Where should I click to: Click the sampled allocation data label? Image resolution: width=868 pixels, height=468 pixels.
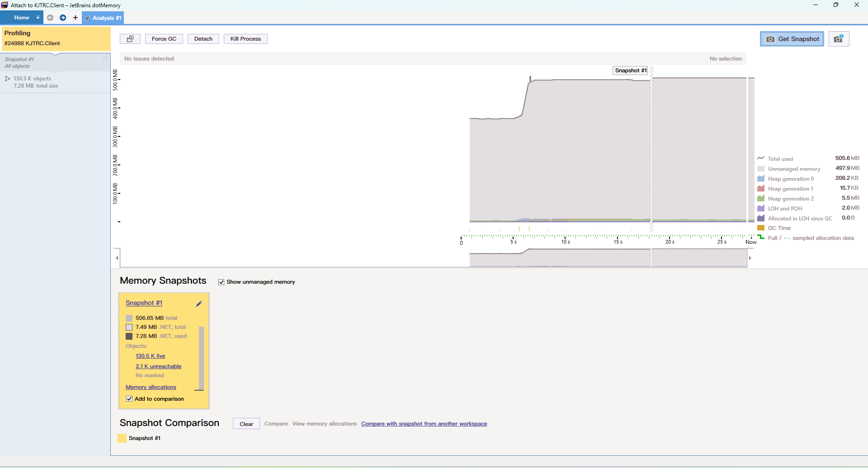[823, 238]
